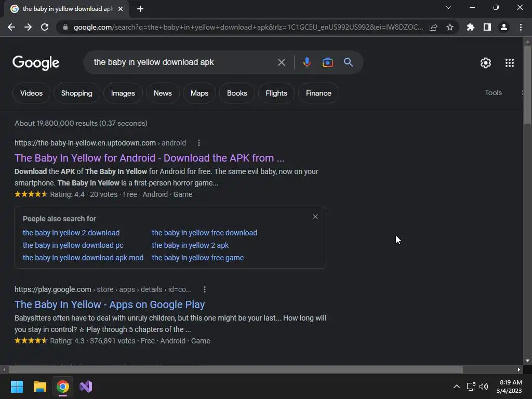Viewport: 532px width, 399px height.
Task: Go forward with the arrow button
Action: 28,27
